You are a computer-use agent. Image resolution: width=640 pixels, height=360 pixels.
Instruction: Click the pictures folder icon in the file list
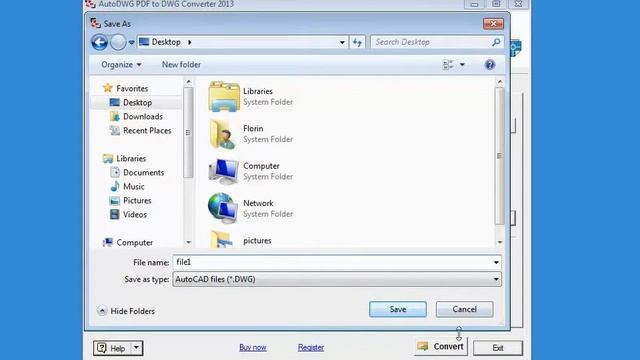pos(223,239)
